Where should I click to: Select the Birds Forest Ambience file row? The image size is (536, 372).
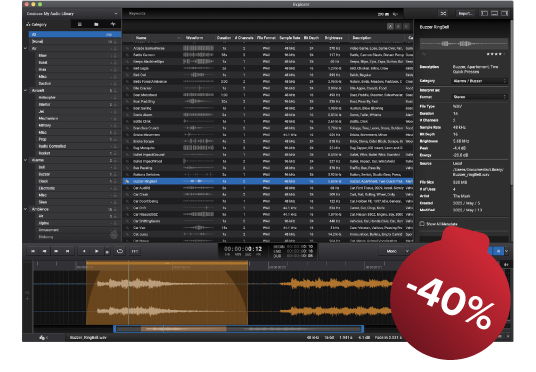coord(268,81)
